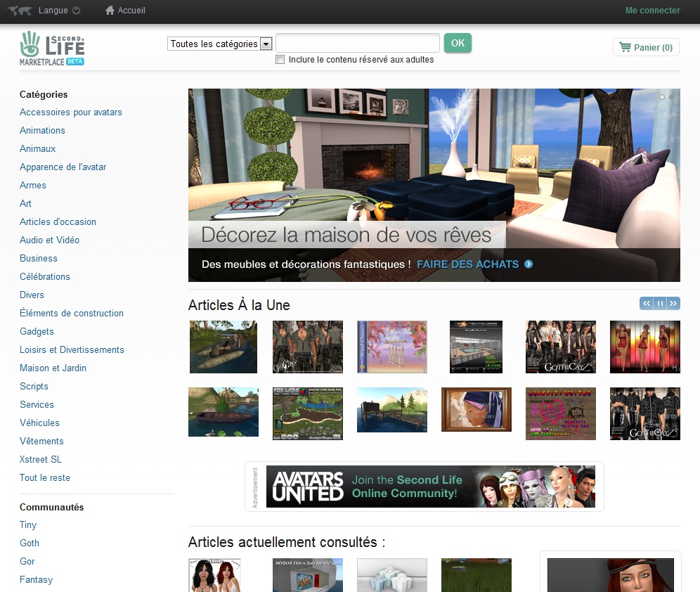Open the Skybox 15m item thumbnail
This screenshot has width=700, height=592.
(x=308, y=575)
